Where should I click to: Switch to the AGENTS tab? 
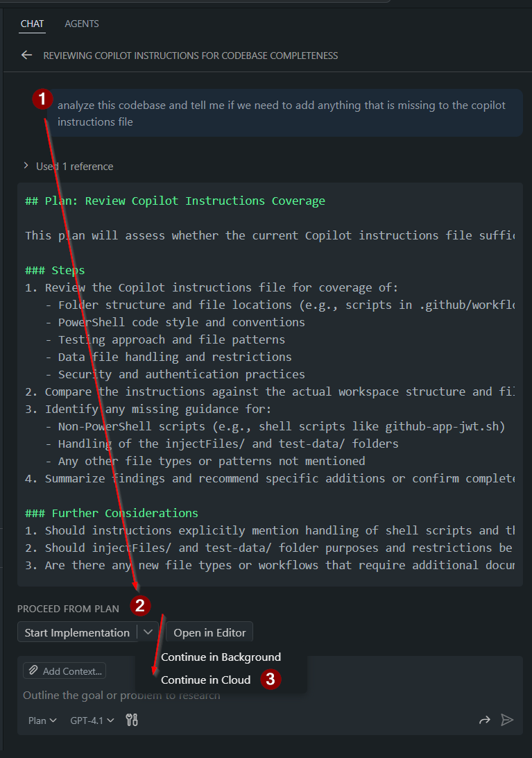[82, 24]
